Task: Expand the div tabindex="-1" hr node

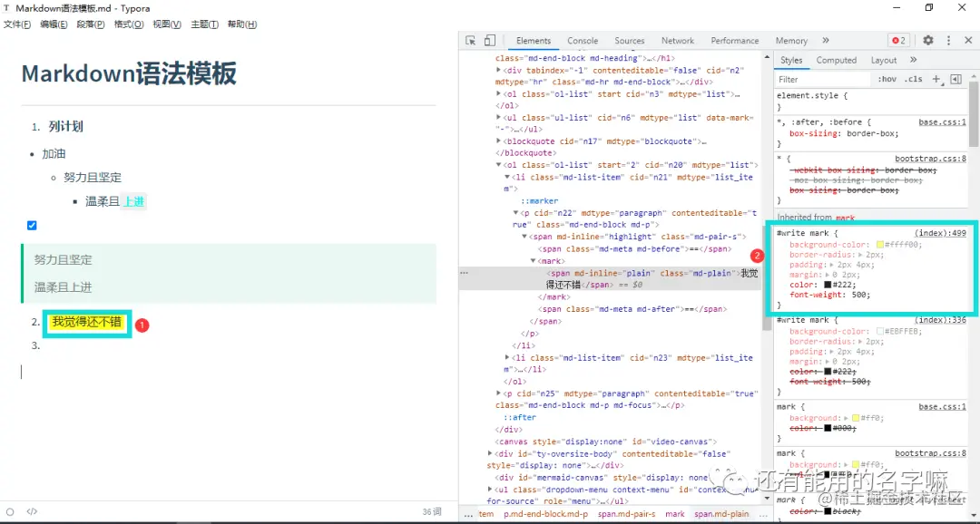Action: coord(498,70)
